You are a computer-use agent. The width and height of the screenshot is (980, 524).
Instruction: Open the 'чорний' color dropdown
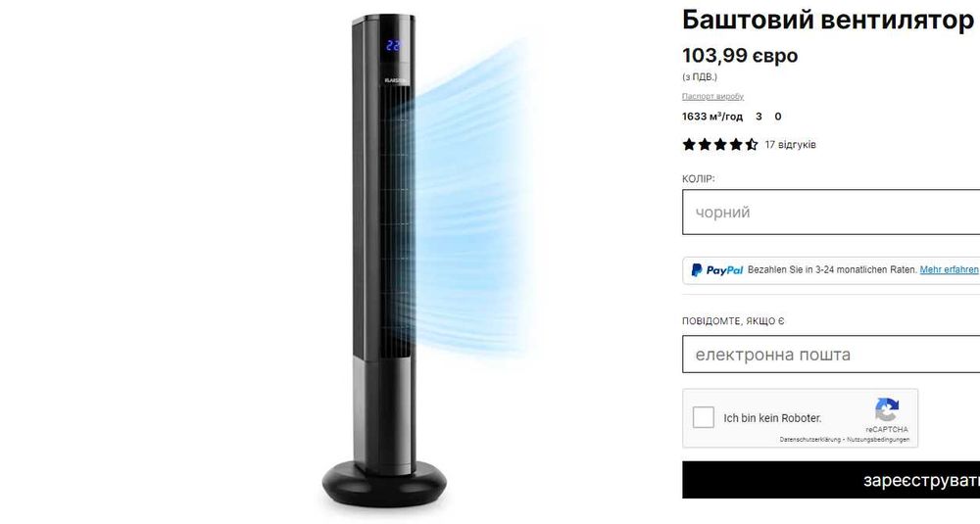click(831, 213)
